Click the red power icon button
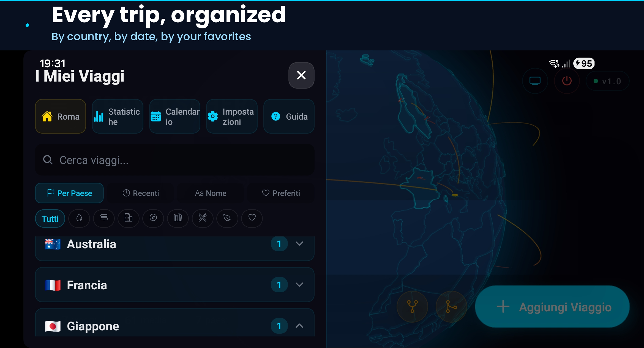This screenshot has height=348, width=644. click(x=567, y=81)
